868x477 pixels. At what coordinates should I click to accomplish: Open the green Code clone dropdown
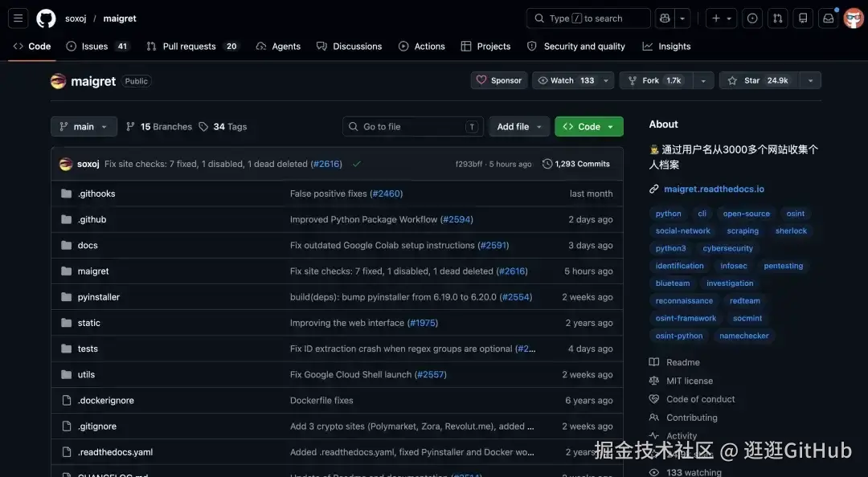coord(589,127)
